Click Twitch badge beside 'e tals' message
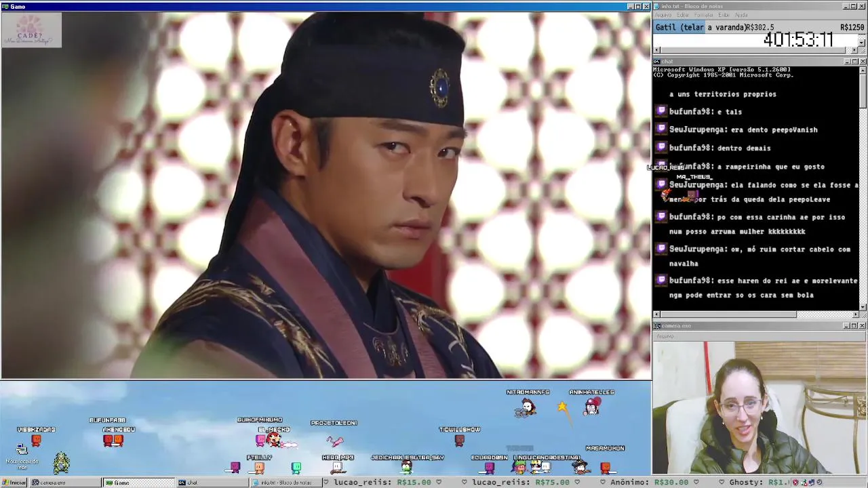The height and width of the screenshot is (488, 868). (x=661, y=110)
